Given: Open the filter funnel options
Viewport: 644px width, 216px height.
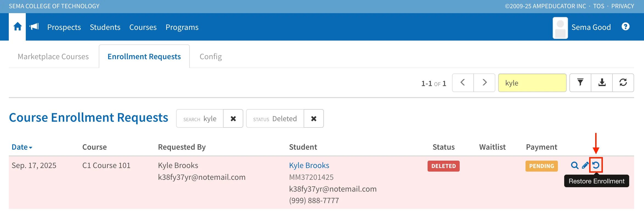Looking at the screenshot, I should pos(580,83).
